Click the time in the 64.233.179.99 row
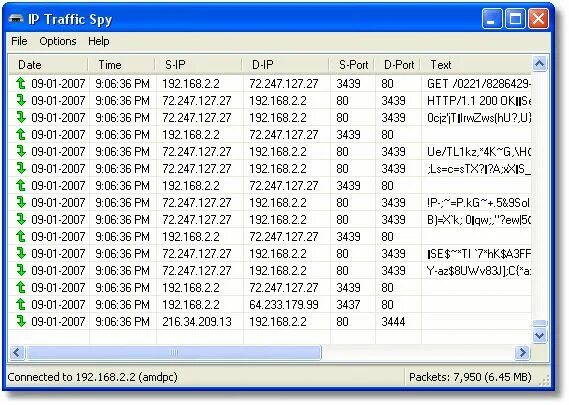The height and width of the screenshot is (405, 569). pos(122,304)
